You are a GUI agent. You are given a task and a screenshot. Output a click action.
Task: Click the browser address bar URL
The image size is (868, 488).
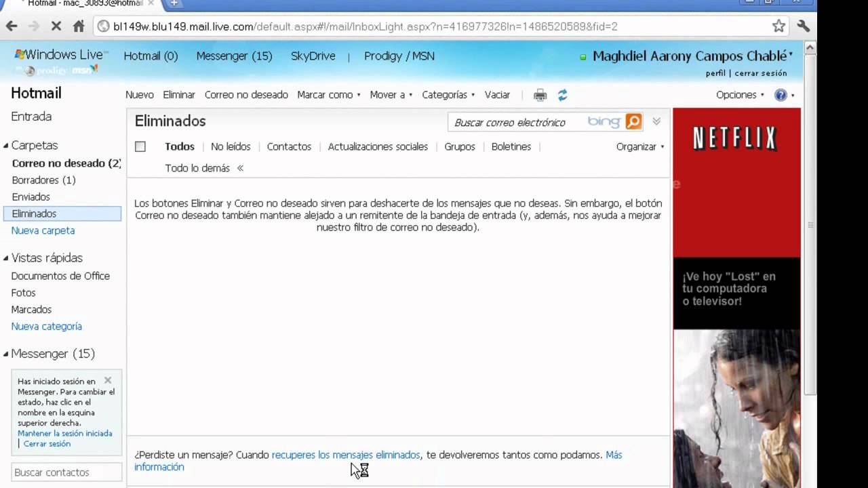click(x=365, y=26)
